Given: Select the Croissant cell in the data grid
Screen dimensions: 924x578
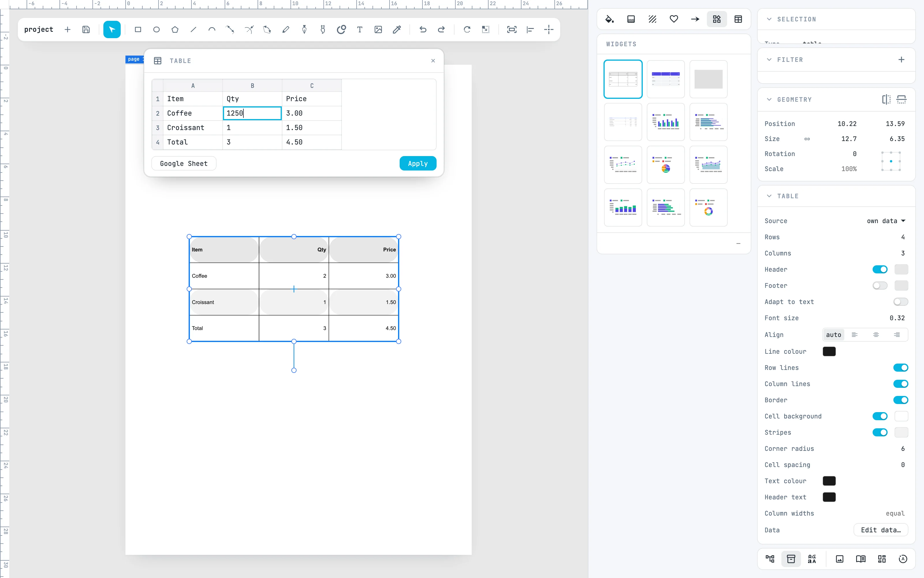Looking at the screenshot, I should 193,128.
